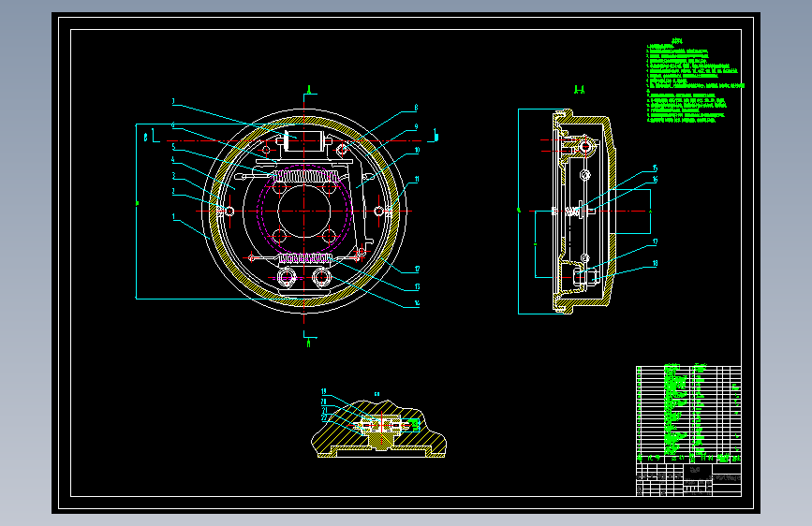Click part callout number 4
The height and width of the screenshot is (526, 812).
tap(173, 160)
